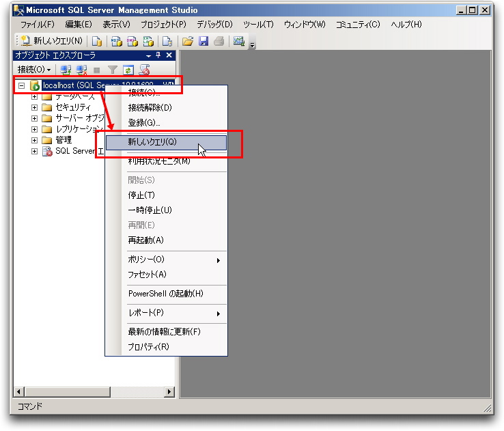This screenshot has width=504, height=431.
Task: Choose 最新の情報に更新(F)
Action: pos(166,332)
